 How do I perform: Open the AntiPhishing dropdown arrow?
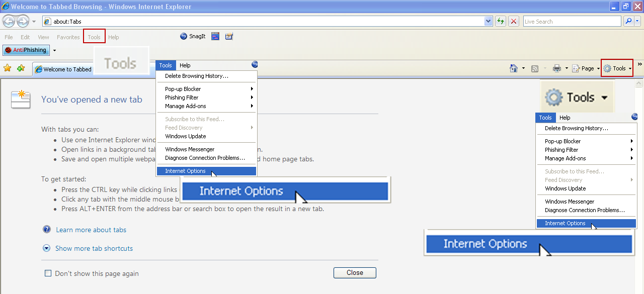point(54,50)
